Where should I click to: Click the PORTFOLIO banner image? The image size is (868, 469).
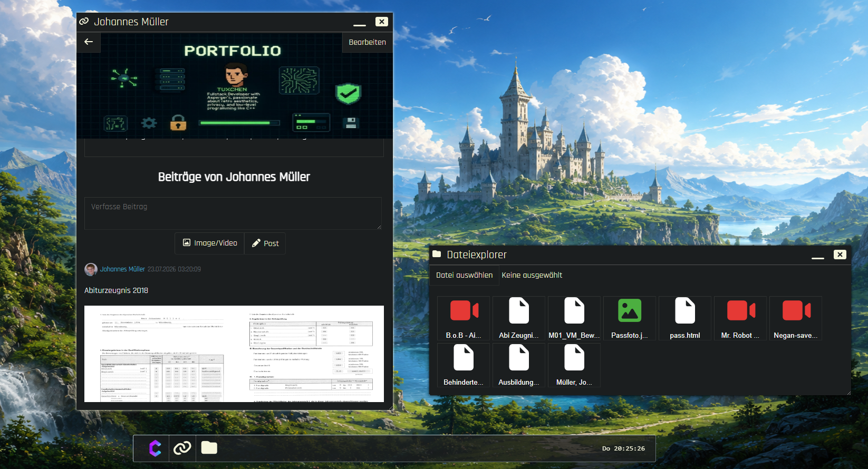click(235, 85)
